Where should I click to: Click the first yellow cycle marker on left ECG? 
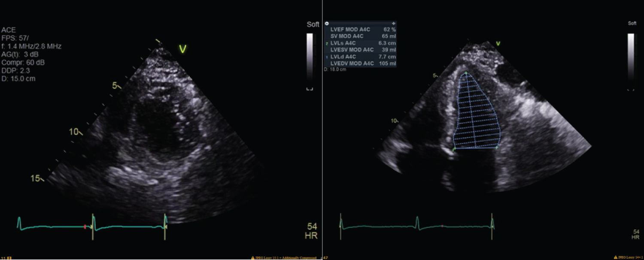point(92,225)
